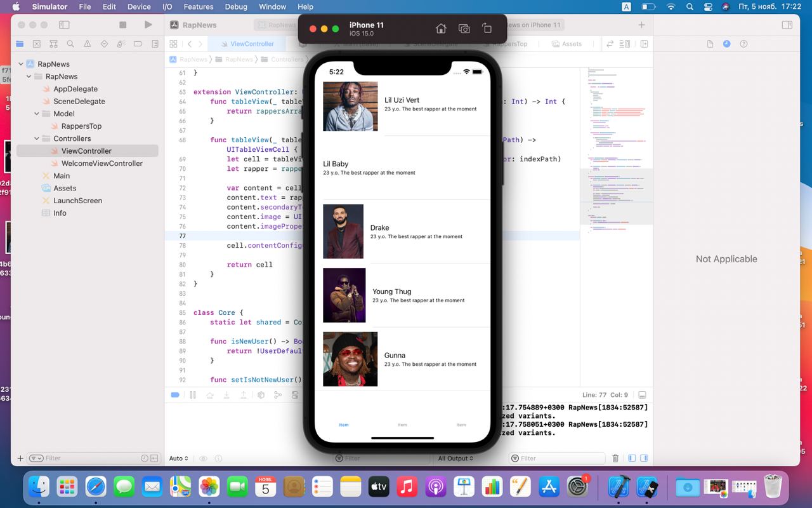Screen dimensions: 812x508
Task: Open the Info plist file
Action: [60, 213]
